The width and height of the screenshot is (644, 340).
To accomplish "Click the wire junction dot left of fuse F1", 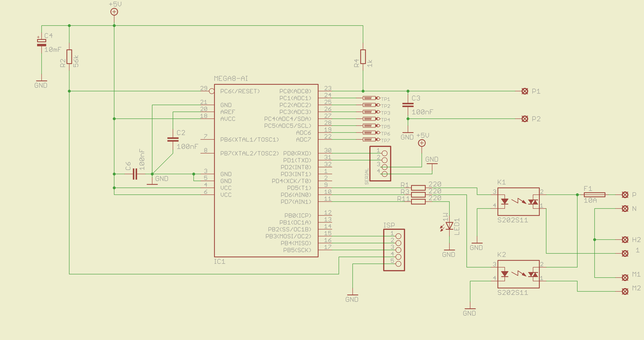I will (577, 195).
